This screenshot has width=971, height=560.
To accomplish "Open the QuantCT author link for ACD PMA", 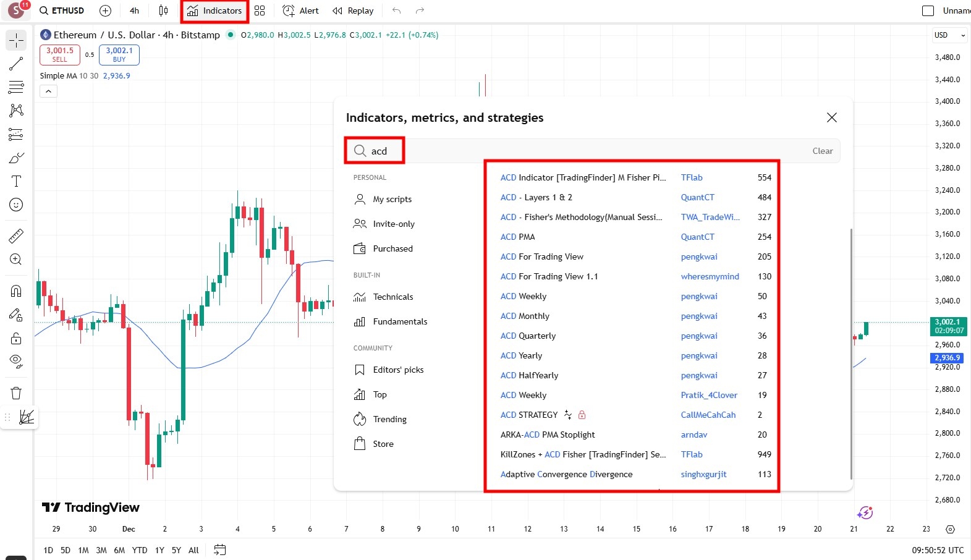I will [x=697, y=237].
